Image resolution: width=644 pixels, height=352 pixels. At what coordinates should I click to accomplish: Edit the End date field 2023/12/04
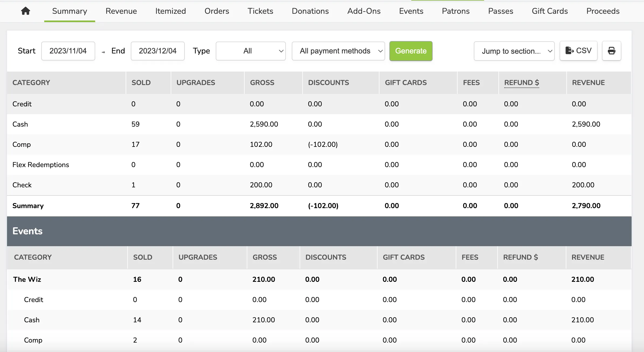tap(157, 51)
